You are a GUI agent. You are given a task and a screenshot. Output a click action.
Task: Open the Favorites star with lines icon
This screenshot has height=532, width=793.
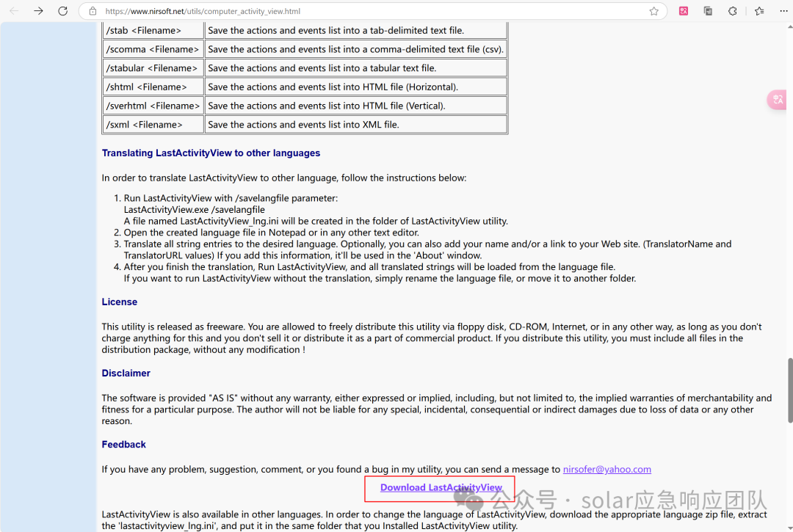pyautogui.click(x=758, y=11)
